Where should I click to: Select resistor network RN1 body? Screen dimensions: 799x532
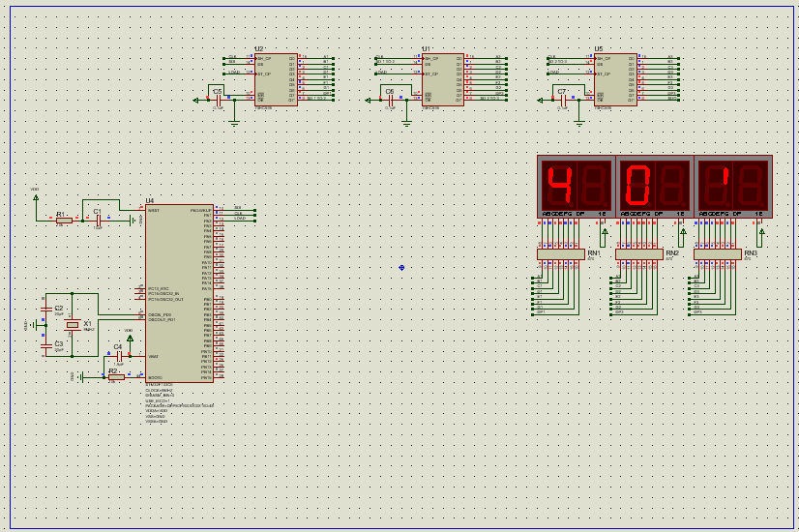(560, 253)
